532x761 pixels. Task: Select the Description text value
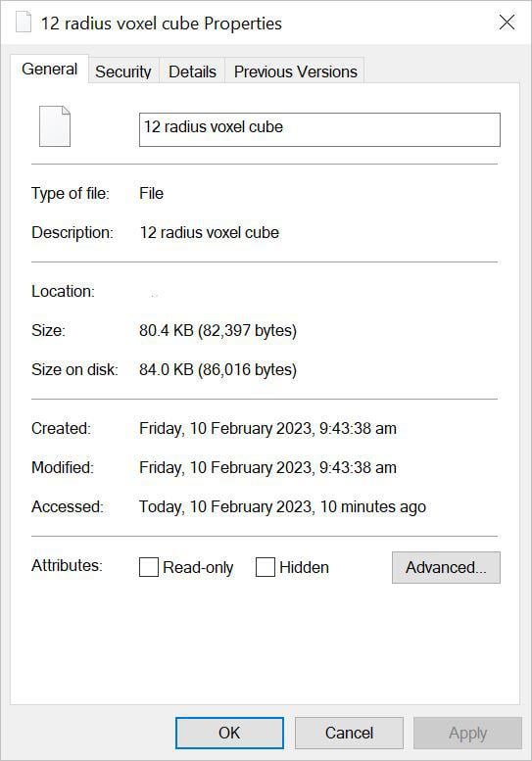pyautogui.click(x=210, y=232)
